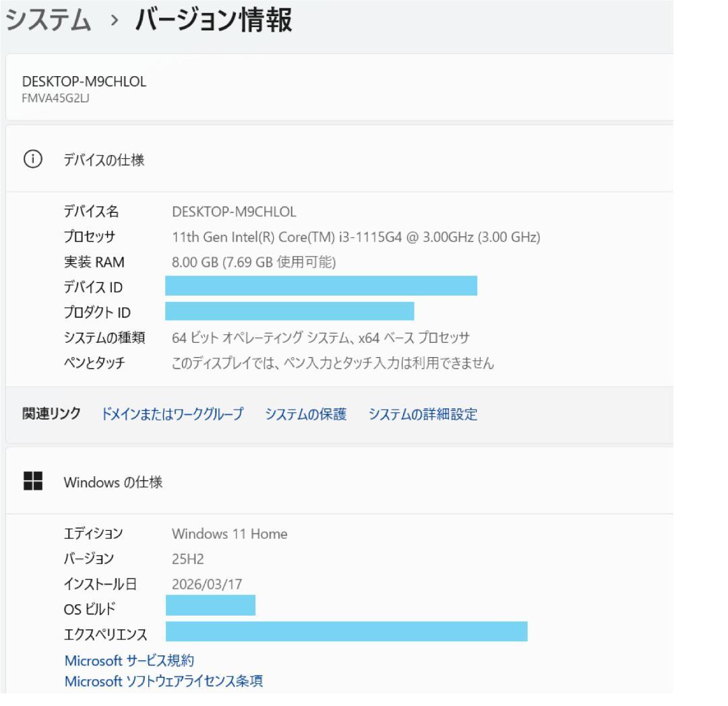Click the info icon beside デバイスの仕様
The height and width of the screenshot is (706, 728).
coord(33,159)
